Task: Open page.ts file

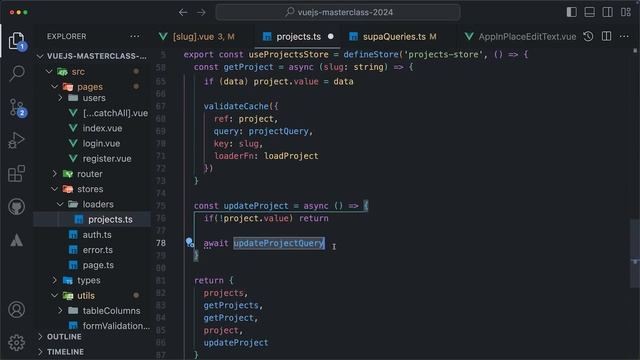Action: [92, 265]
